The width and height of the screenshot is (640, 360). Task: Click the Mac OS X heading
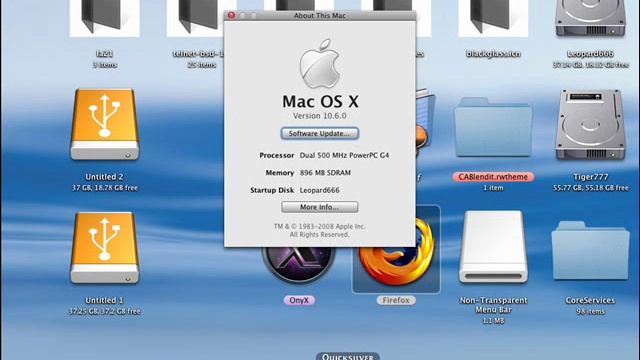point(320,101)
